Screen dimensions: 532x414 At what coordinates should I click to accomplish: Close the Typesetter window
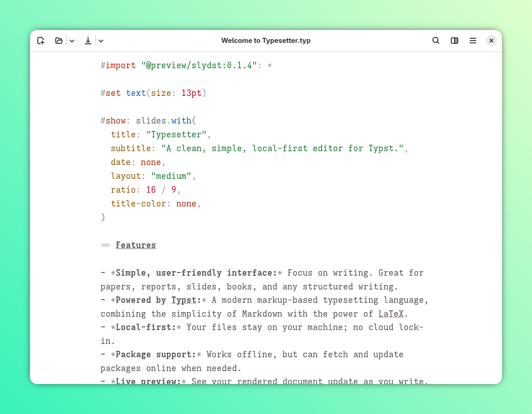(491, 41)
